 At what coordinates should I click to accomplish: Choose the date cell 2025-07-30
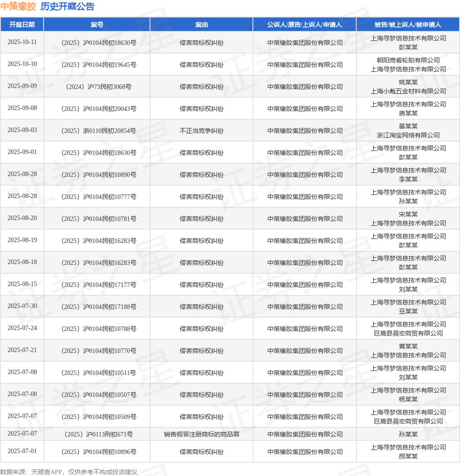[x=22, y=306]
